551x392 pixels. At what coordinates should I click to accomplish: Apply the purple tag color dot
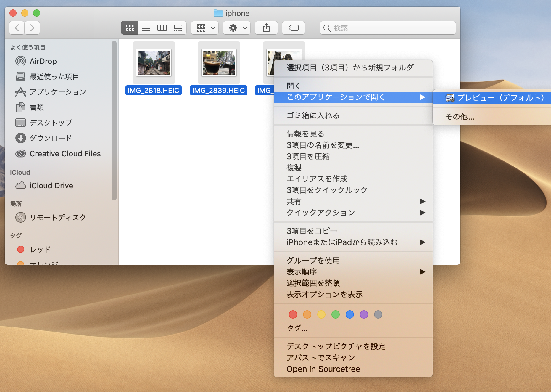pyautogui.click(x=364, y=314)
